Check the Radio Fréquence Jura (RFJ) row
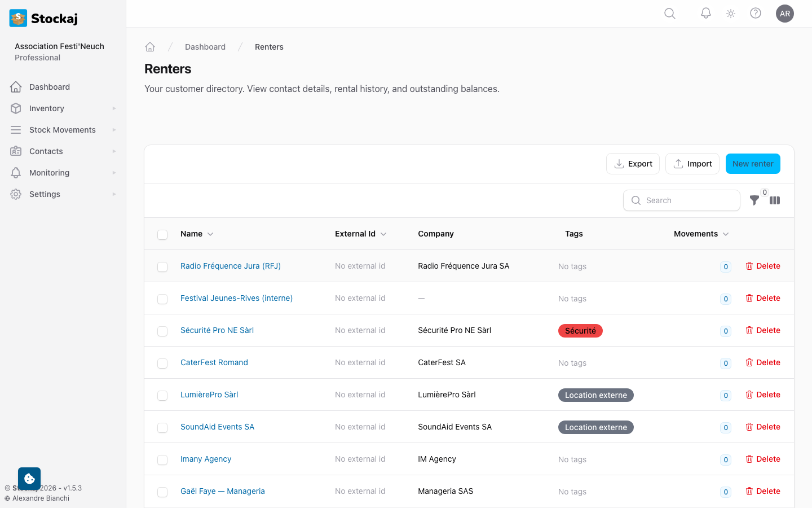This screenshot has width=812, height=508. (x=162, y=267)
